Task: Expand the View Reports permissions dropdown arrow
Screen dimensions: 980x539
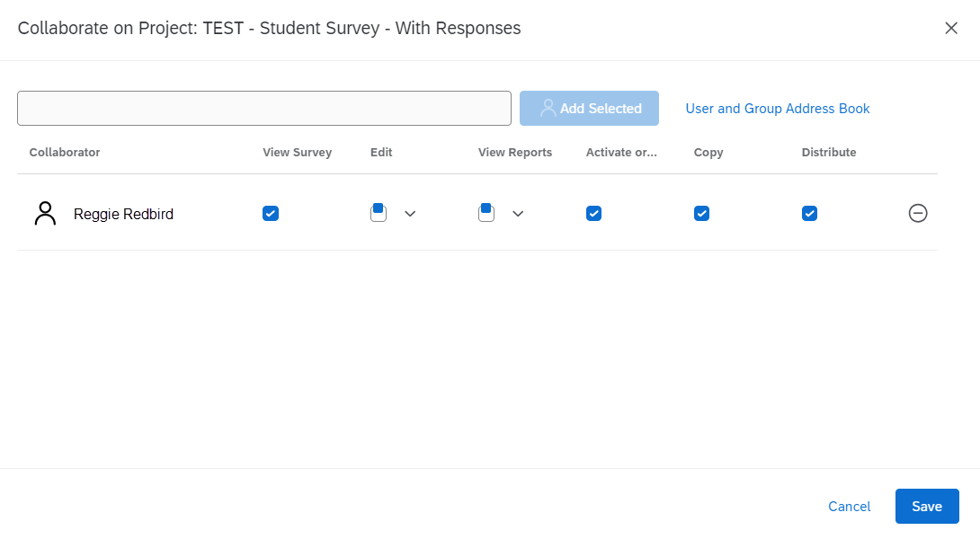Action: click(x=518, y=214)
